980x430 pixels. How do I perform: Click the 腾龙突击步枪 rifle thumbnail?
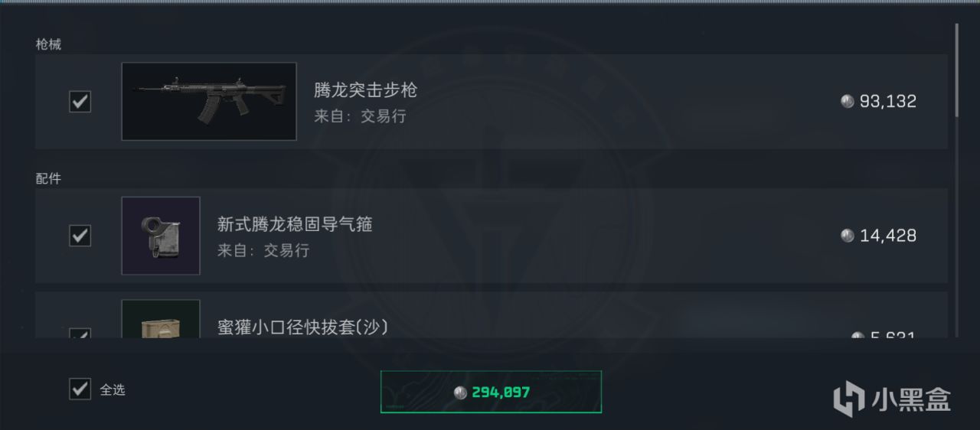coord(209,101)
